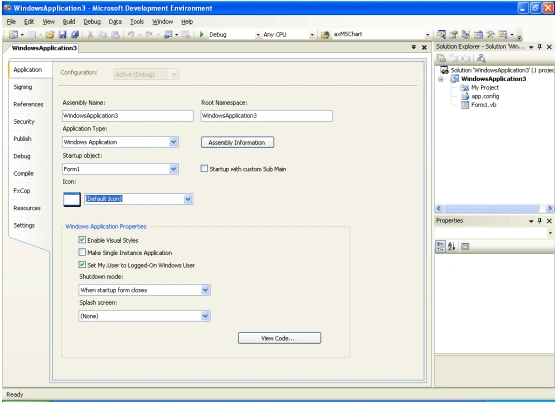The height and width of the screenshot is (404, 557).
Task: Switch to the Compile tab
Action: point(23,173)
